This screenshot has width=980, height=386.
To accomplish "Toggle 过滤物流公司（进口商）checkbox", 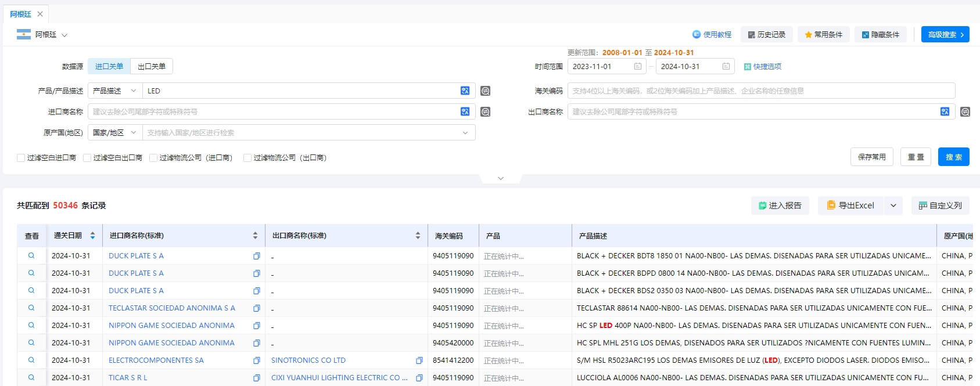I will pos(153,158).
